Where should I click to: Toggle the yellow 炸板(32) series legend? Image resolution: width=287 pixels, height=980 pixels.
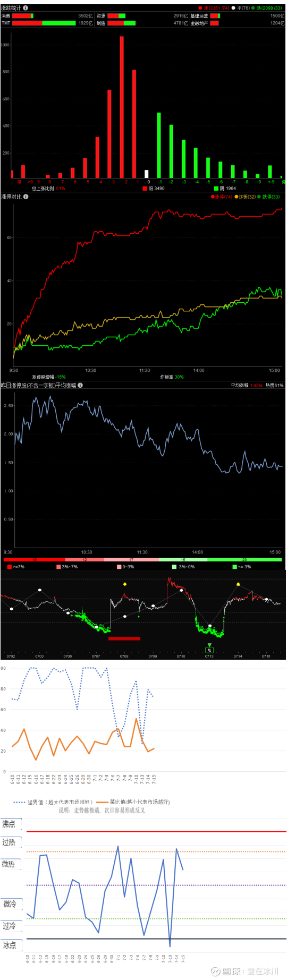(246, 197)
